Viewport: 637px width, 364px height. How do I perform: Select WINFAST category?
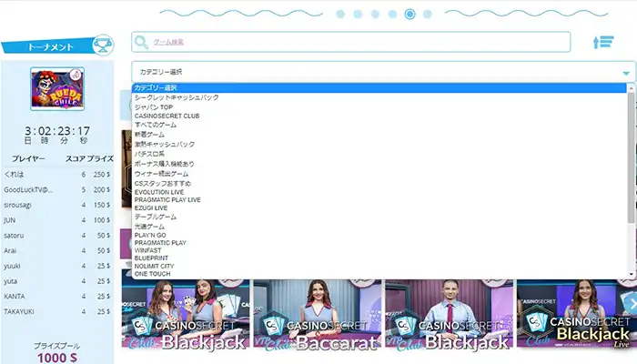147,250
